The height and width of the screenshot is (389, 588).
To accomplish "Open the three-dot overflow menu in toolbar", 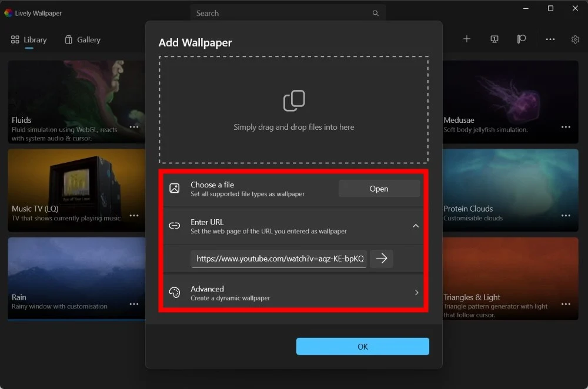I will coord(550,39).
